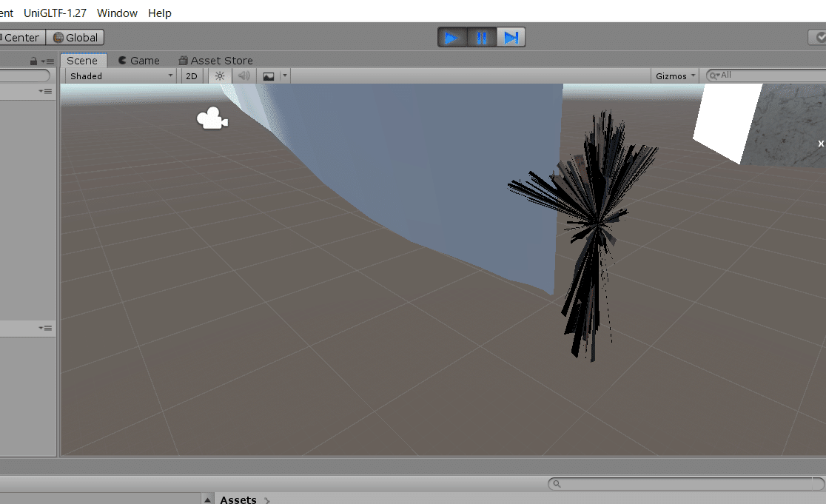This screenshot has height=504, width=826.
Task: Advance one frame with the Step button
Action: click(x=511, y=38)
